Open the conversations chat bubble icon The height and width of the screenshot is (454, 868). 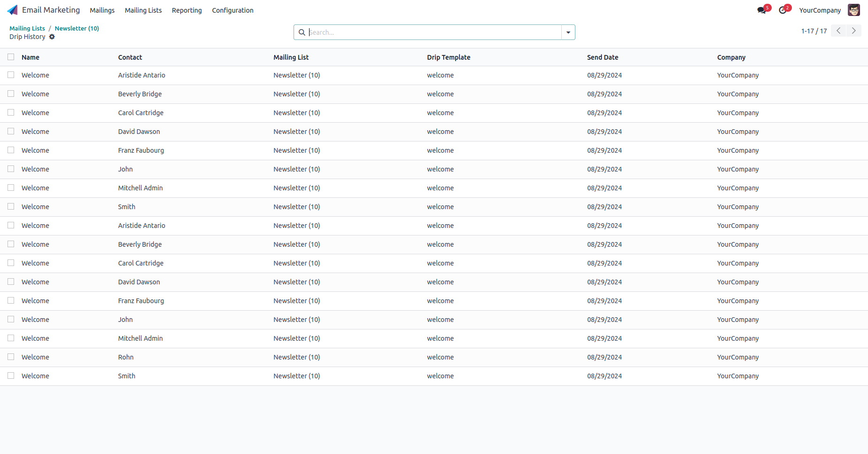click(x=761, y=10)
